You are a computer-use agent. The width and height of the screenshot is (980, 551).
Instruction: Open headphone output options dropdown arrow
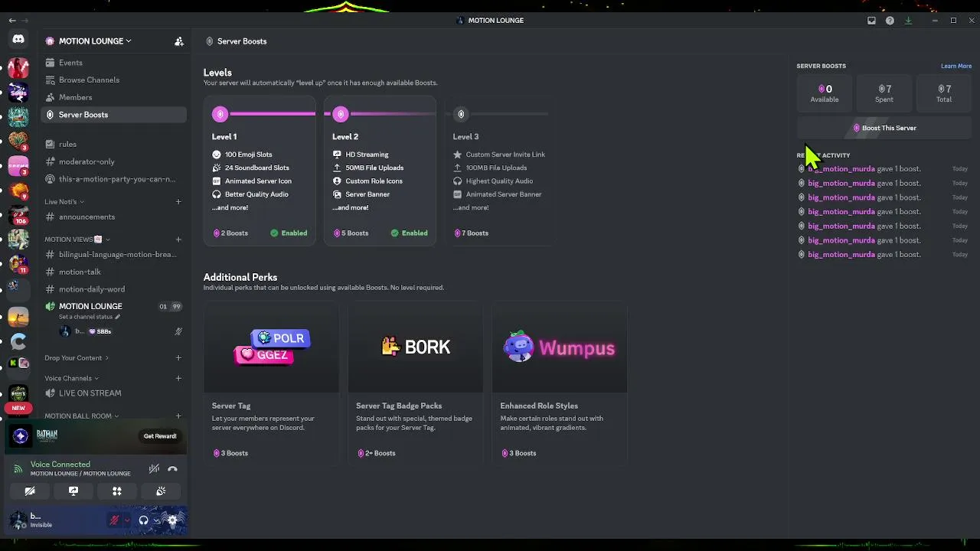tap(156, 520)
